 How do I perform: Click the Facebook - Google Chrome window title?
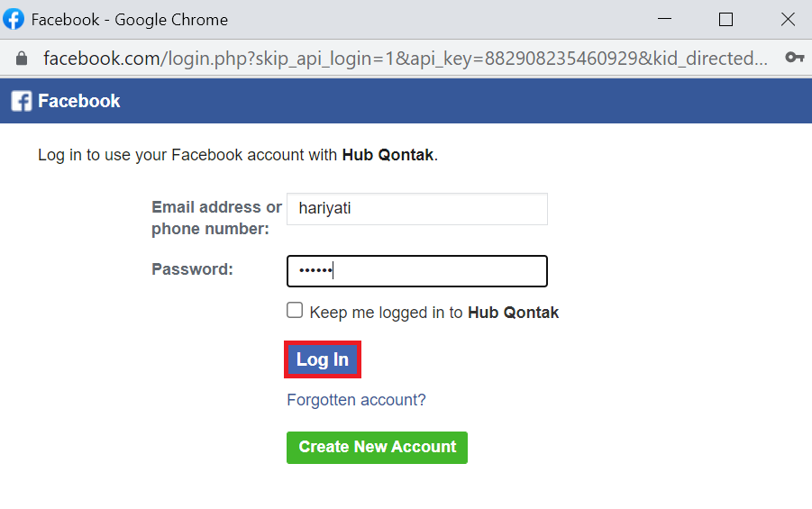tap(130, 20)
